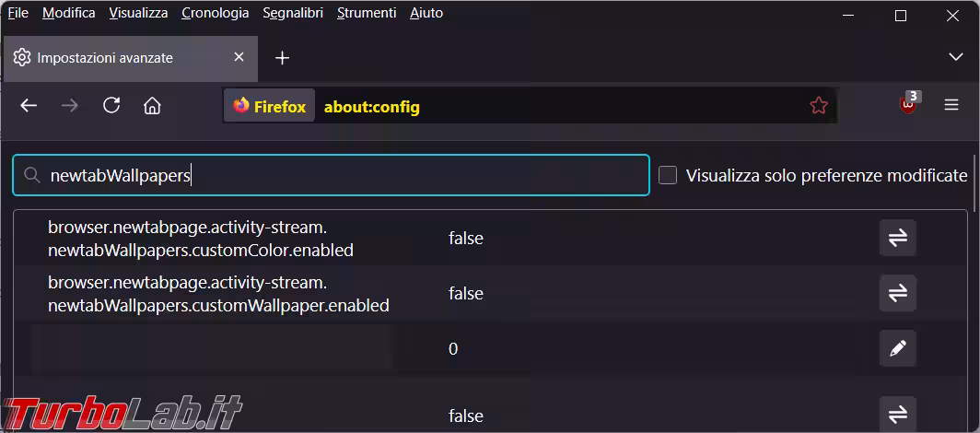Screen dimensions: 980x433
Task: Select the Impostazioni avanzate tab
Action: (111, 58)
